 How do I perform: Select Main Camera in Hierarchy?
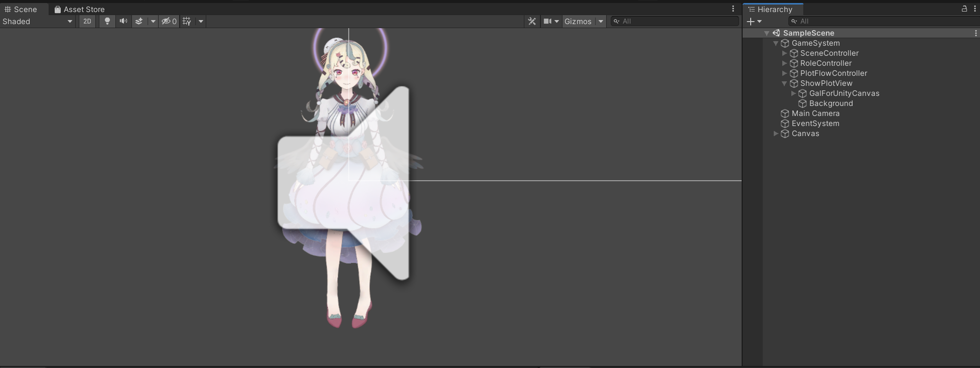pyautogui.click(x=815, y=113)
